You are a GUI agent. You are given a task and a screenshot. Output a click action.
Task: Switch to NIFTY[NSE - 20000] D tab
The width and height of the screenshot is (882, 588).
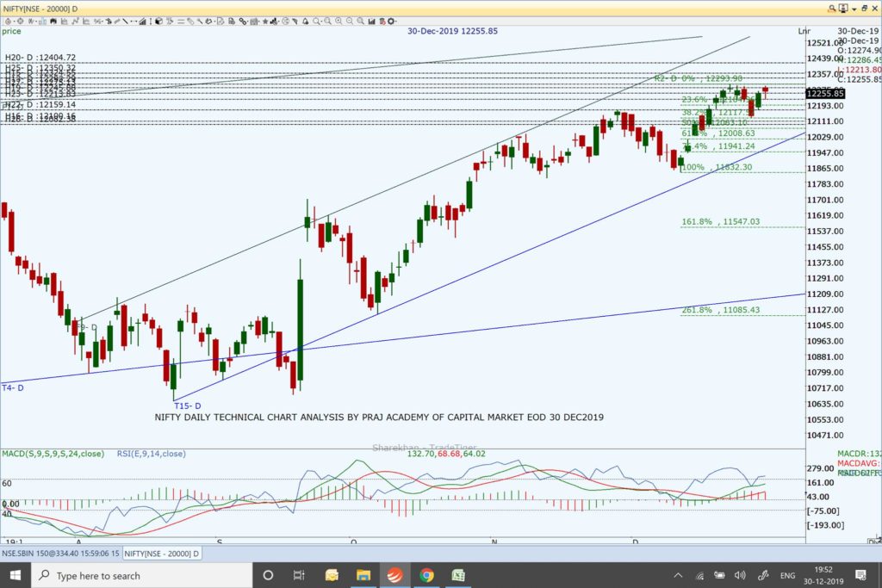click(x=161, y=554)
